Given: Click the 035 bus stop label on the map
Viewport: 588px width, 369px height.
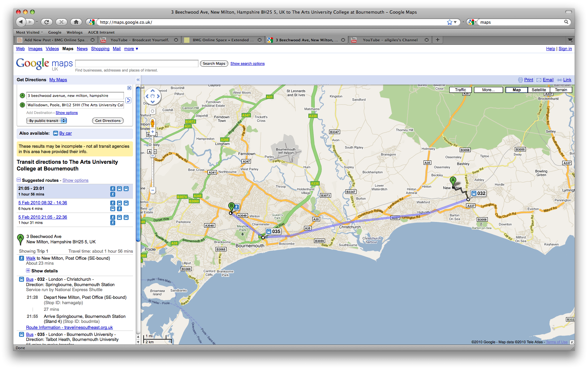Looking at the screenshot, I should (x=273, y=231).
